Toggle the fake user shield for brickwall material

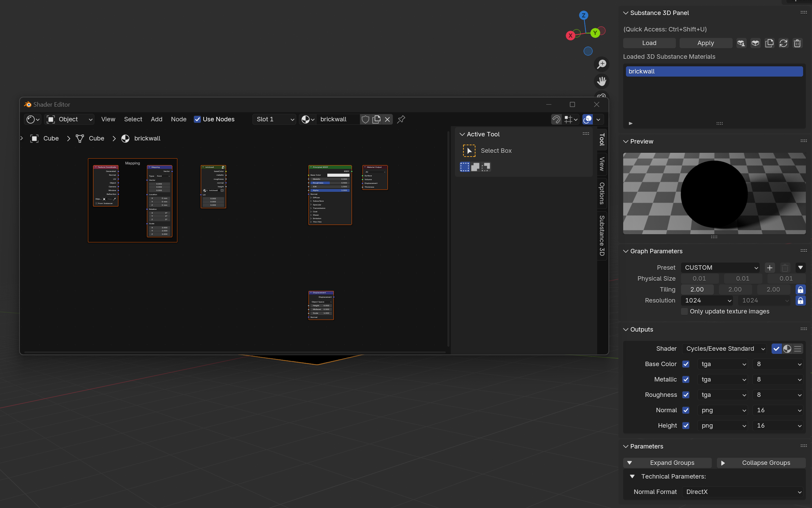(x=365, y=119)
